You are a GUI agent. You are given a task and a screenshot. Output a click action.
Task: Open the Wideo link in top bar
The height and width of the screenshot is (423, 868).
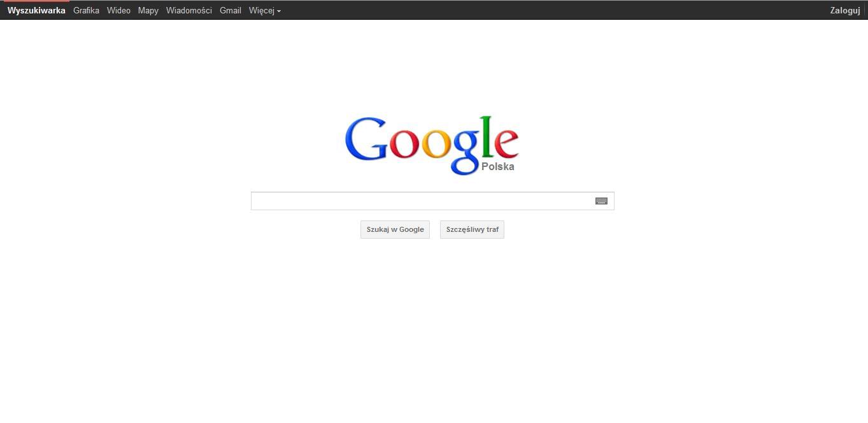(x=118, y=10)
